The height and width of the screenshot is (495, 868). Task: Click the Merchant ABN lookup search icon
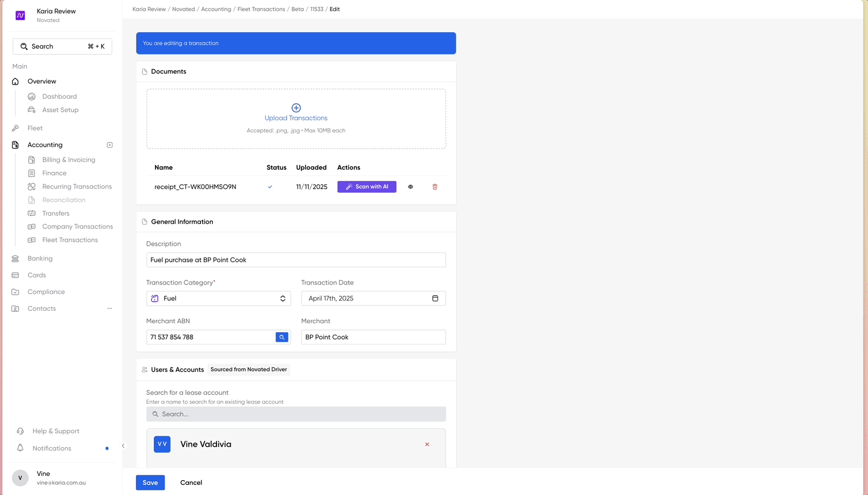[282, 337]
